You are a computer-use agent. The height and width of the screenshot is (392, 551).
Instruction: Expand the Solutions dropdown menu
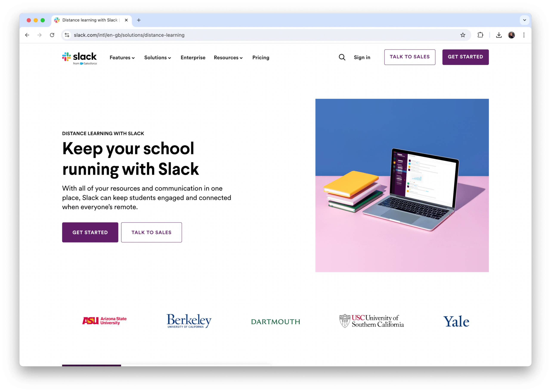[158, 57]
